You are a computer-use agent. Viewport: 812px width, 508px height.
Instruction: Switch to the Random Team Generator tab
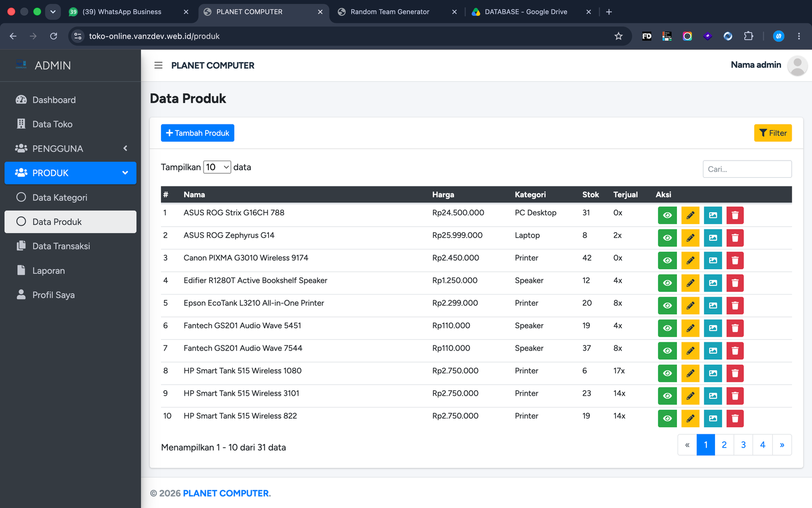[390, 12]
